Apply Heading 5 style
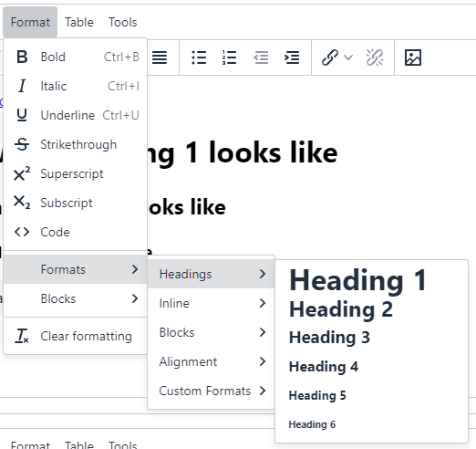This screenshot has width=476, height=449. pyautogui.click(x=371, y=395)
